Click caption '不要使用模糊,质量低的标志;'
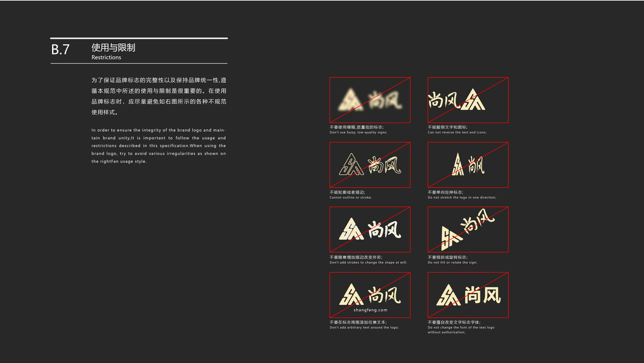The image size is (644, 363). 356,127
